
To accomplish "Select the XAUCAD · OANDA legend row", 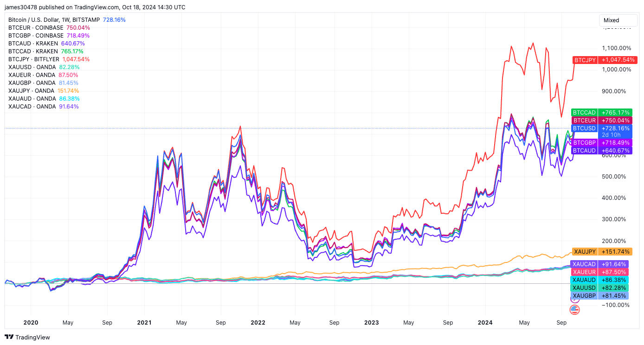I will 44,107.
